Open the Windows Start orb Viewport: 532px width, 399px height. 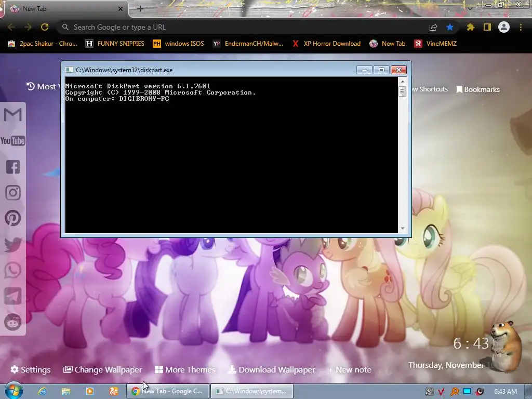pos(14,390)
